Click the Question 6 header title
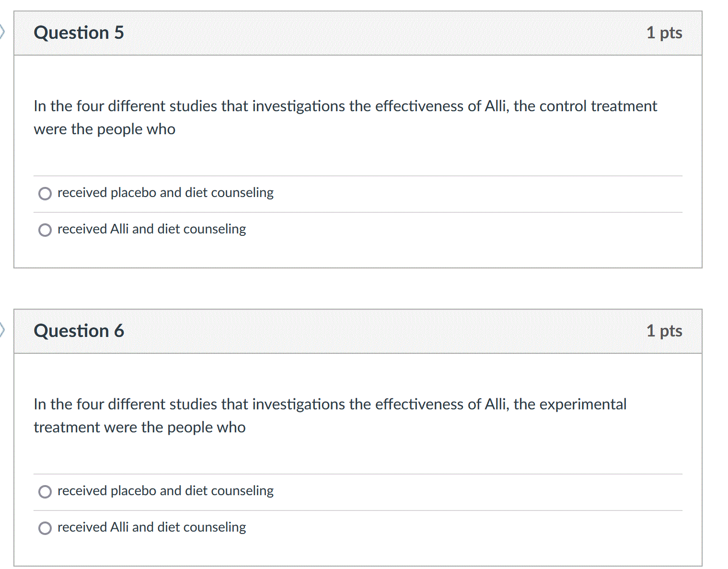The image size is (728, 569). point(79,331)
